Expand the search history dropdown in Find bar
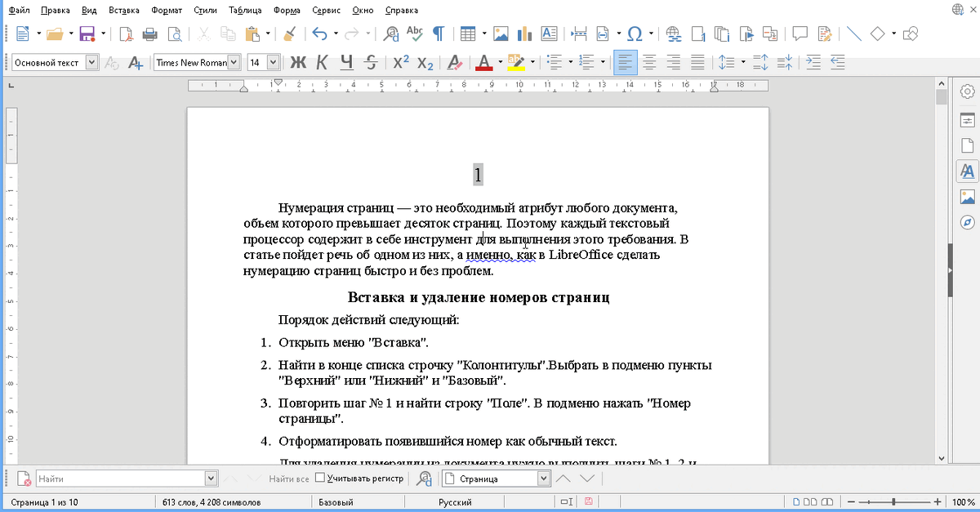The width and height of the screenshot is (980, 512). click(x=211, y=479)
